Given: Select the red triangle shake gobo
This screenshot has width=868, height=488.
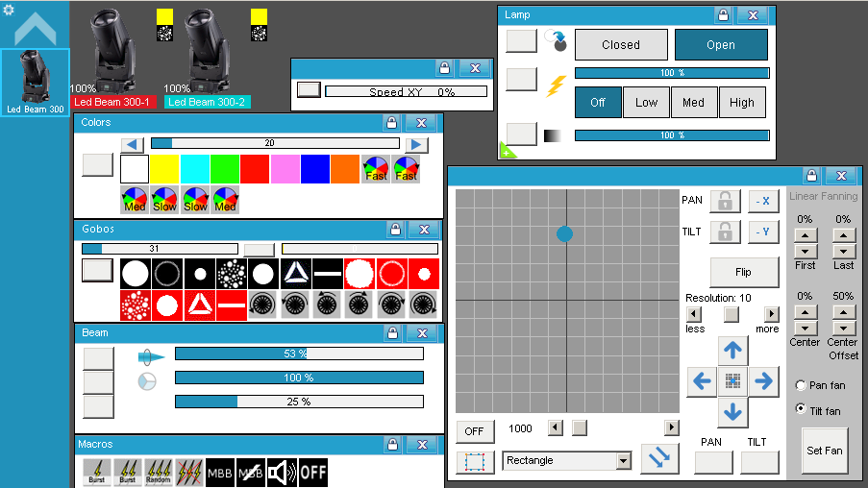Looking at the screenshot, I should click(x=199, y=305).
